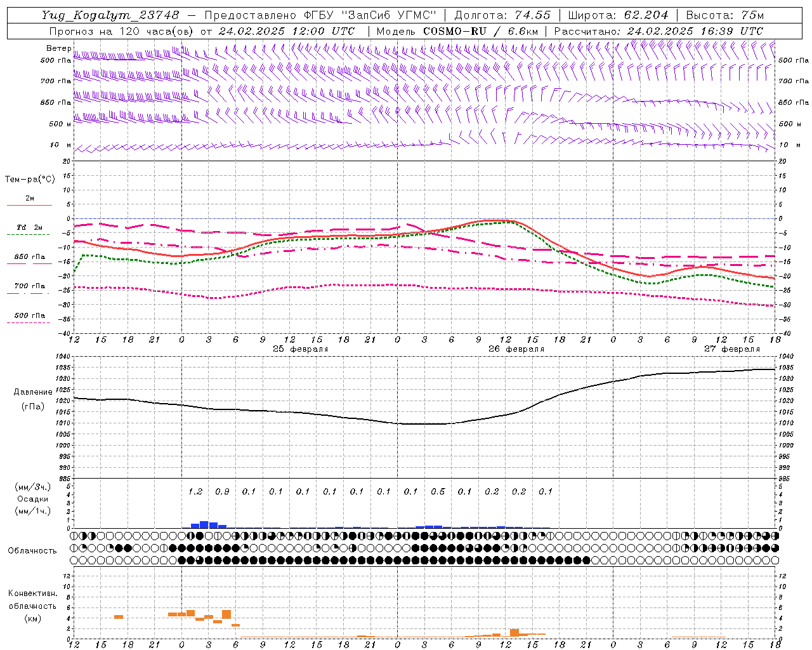Click the Давление pressure panel label
This screenshot has height=650, width=812.
tap(33, 392)
